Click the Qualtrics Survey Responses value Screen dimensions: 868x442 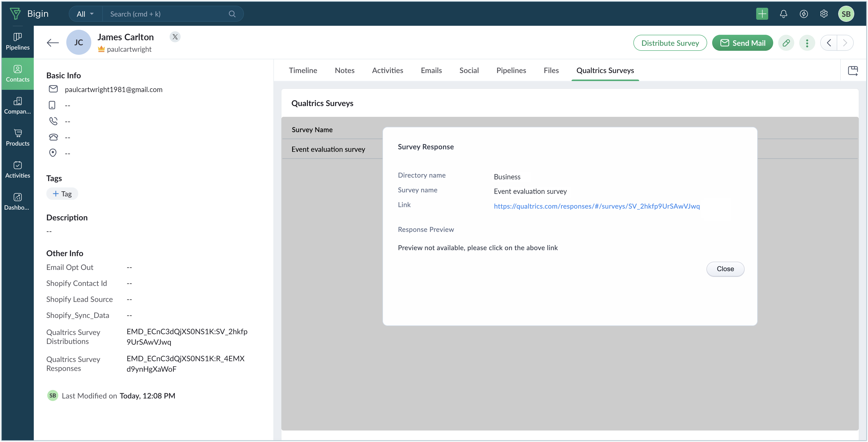click(x=186, y=363)
